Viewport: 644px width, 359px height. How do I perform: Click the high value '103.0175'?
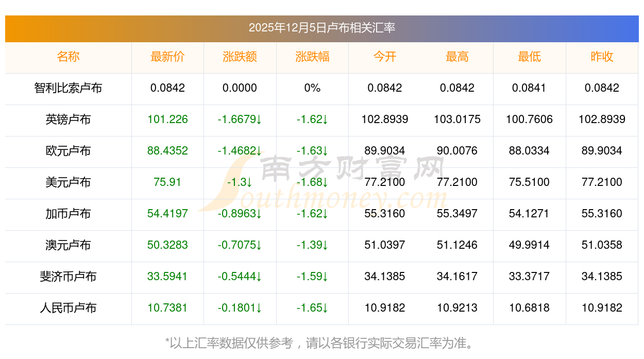coord(457,119)
